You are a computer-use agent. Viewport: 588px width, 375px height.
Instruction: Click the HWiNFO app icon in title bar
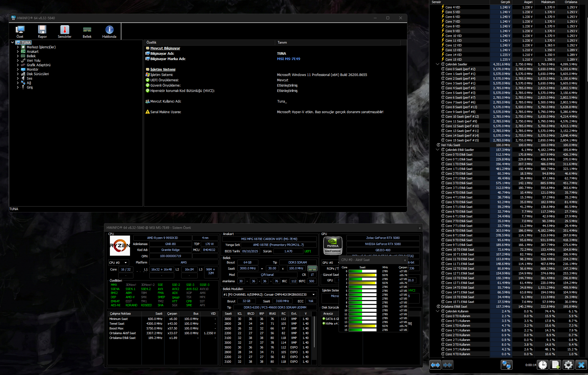[x=13, y=18]
